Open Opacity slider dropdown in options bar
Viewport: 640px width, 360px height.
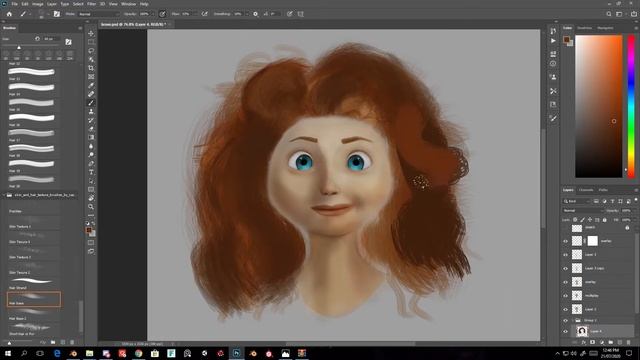point(153,14)
